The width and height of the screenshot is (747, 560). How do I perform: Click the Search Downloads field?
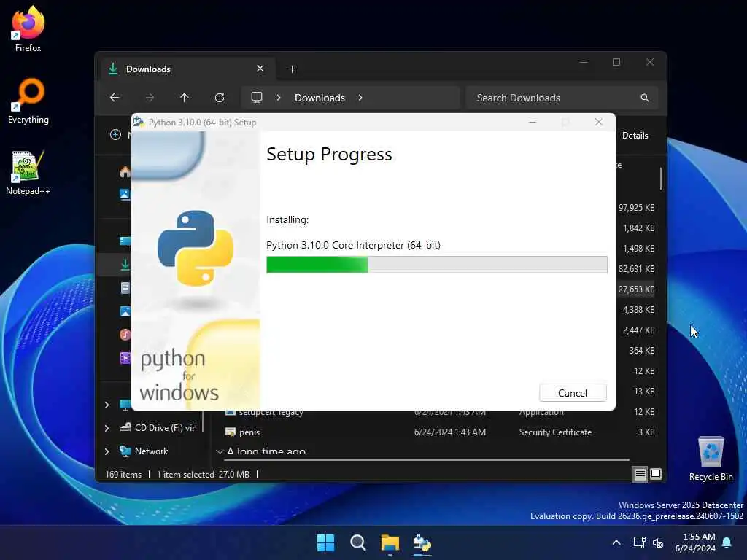(x=562, y=98)
